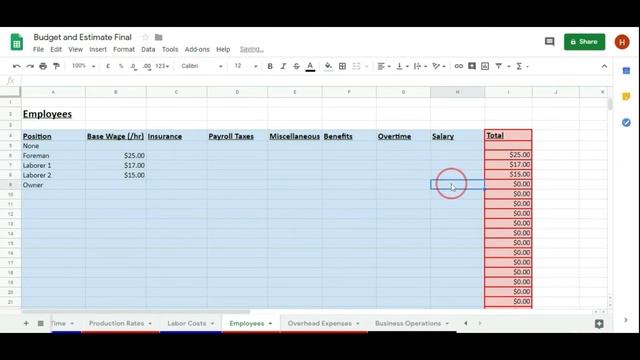Open the font size 12 dropdown
Screen dimensions: 640x360
(x=246, y=66)
